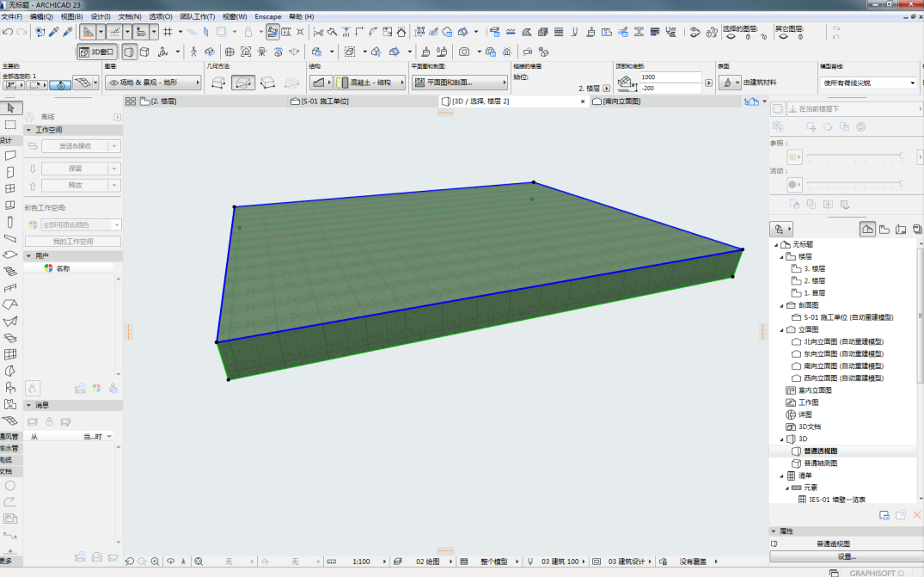
Task: Toggle the guide lines button
Action: (88, 31)
